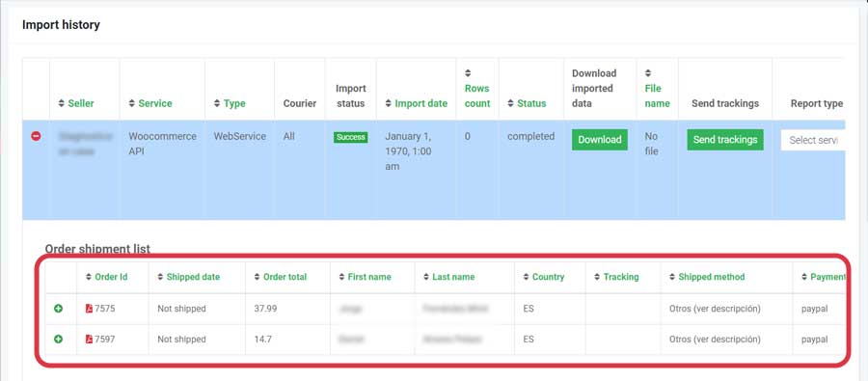Click the Download imported data header
The width and height of the screenshot is (868, 381).
(594, 88)
